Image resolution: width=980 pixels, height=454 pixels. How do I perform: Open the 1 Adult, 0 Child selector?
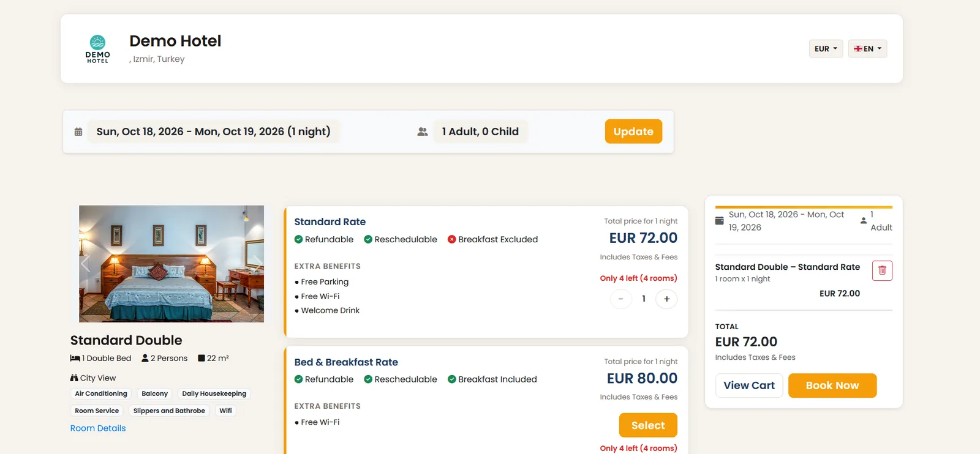tap(480, 132)
